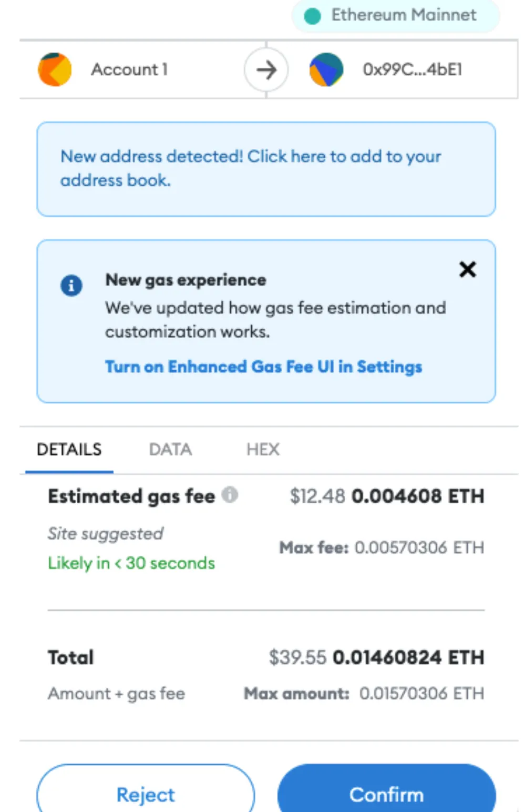Click the Max fee 0.00570306 ETH value
Image resolution: width=525 pixels, height=812 pixels.
(419, 547)
